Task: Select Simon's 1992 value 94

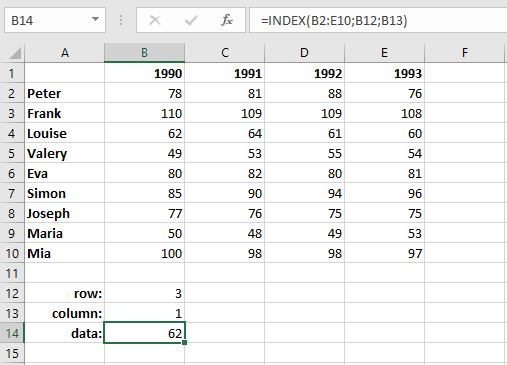Action: tap(304, 193)
